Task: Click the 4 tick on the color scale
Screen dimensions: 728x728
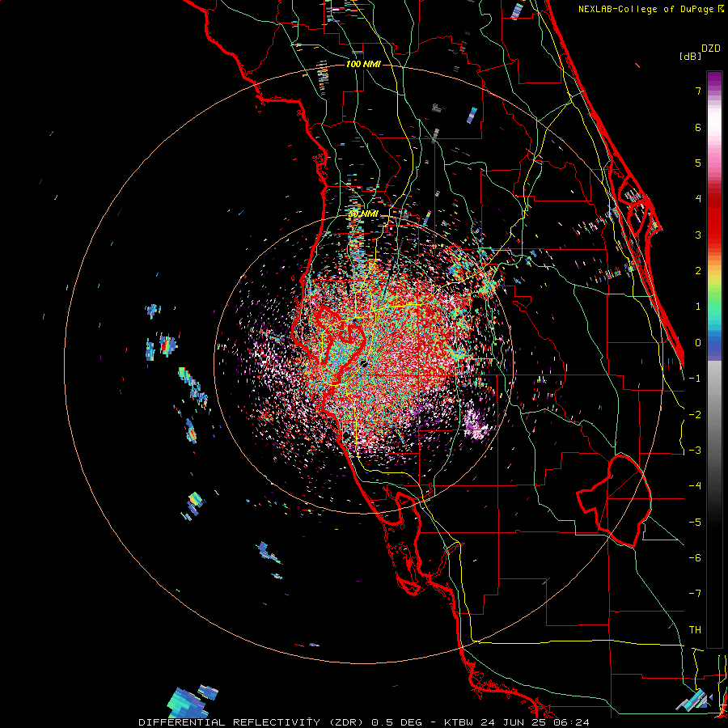Action: coord(698,199)
